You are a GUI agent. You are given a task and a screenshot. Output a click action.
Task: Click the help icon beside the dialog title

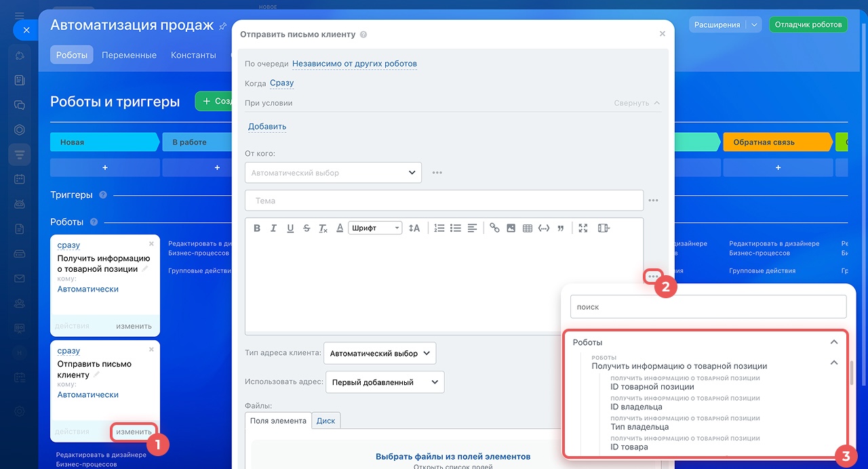[363, 35]
